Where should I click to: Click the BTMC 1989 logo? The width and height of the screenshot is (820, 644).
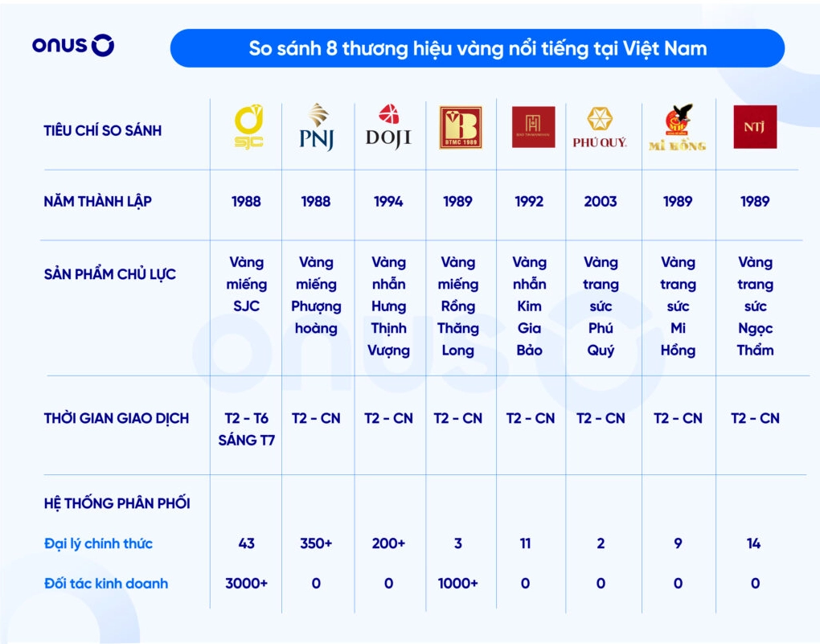click(x=460, y=128)
